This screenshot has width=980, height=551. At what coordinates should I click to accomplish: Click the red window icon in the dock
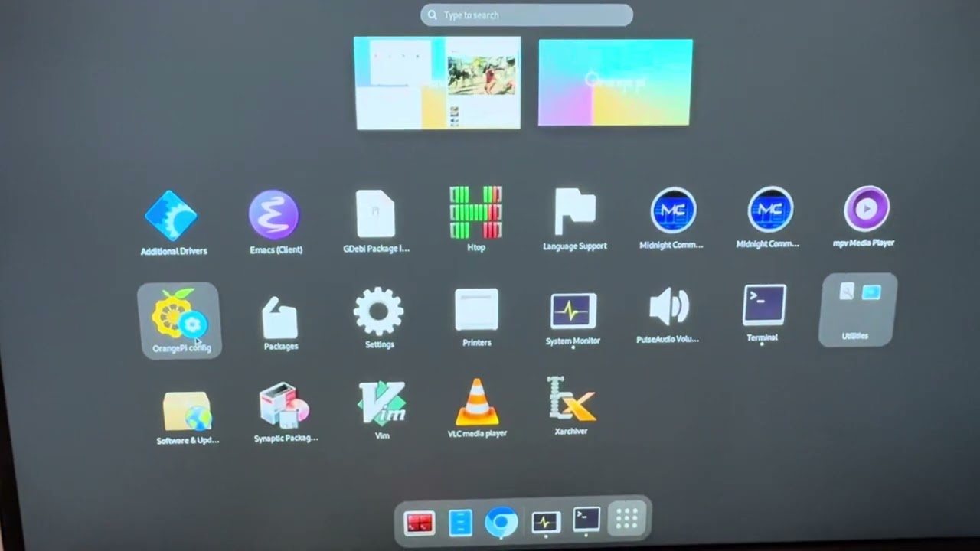(x=419, y=523)
